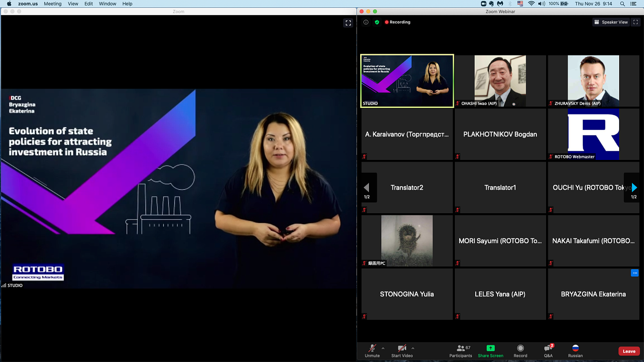Open the Meeting menu
Screen dimensions: 644x362
pyautogui.click(x=52, y=4)
